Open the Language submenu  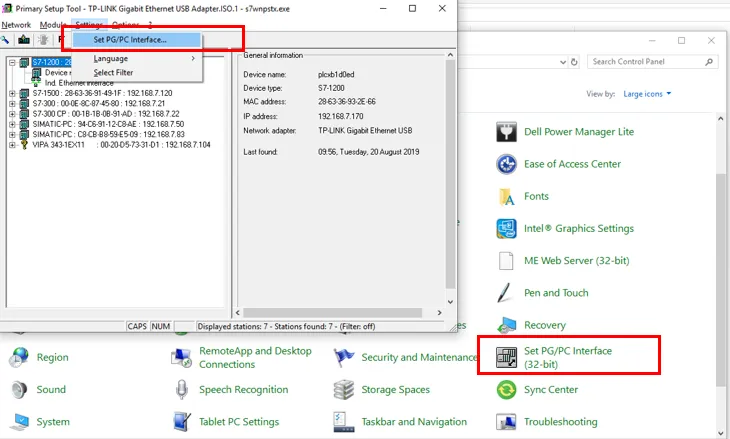137,59
